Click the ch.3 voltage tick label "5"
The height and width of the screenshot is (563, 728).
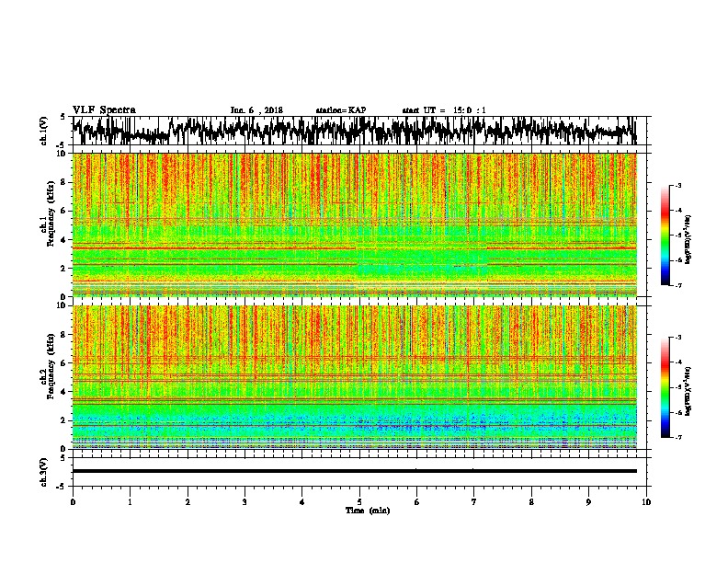(63, 458)
